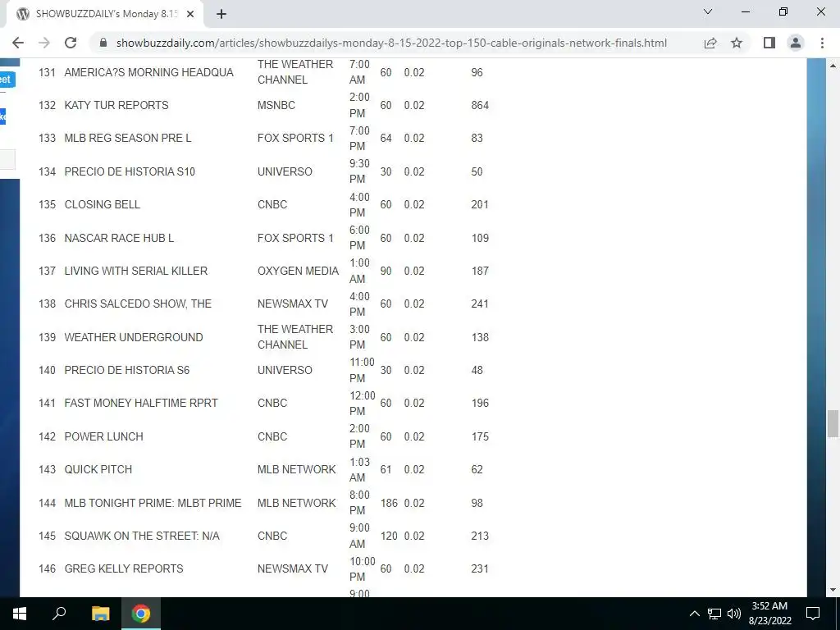Click PRECIO DE HISTORIA S10 row title

[130, 171]
